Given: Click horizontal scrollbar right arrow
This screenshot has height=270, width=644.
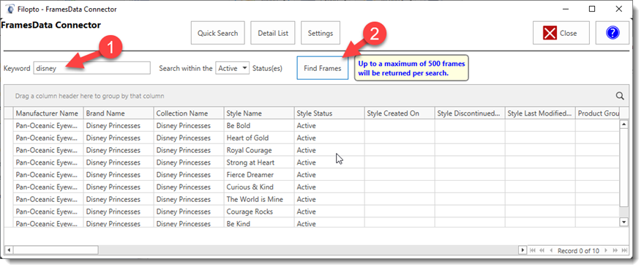Looking at the screenshot, I should (x=523, y=250).
